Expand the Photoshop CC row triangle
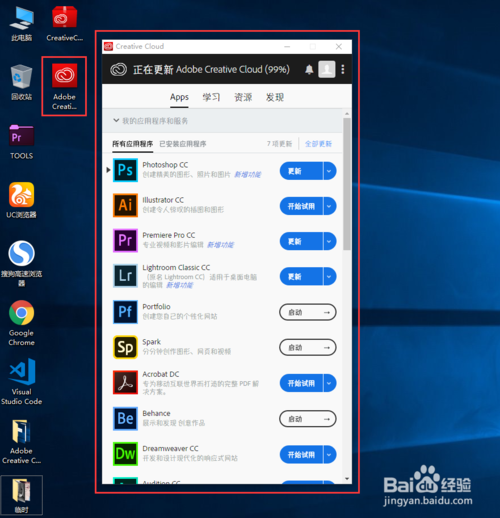 (x=108, y=170)
